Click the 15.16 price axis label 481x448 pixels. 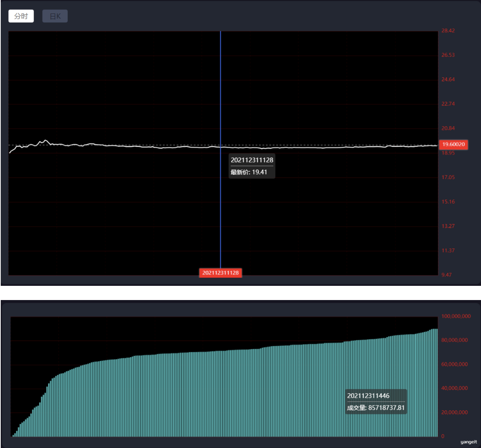(x=448, y=202)
